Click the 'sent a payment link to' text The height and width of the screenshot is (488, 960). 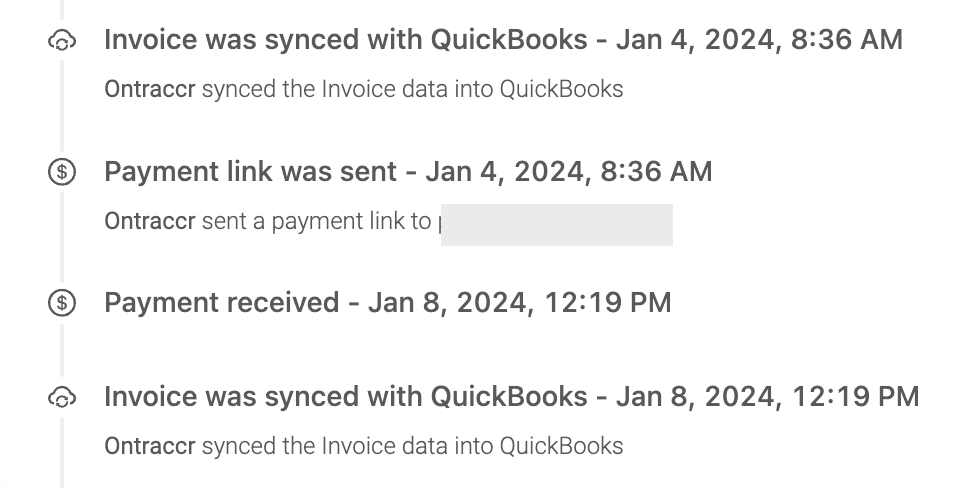coord(317,221)
